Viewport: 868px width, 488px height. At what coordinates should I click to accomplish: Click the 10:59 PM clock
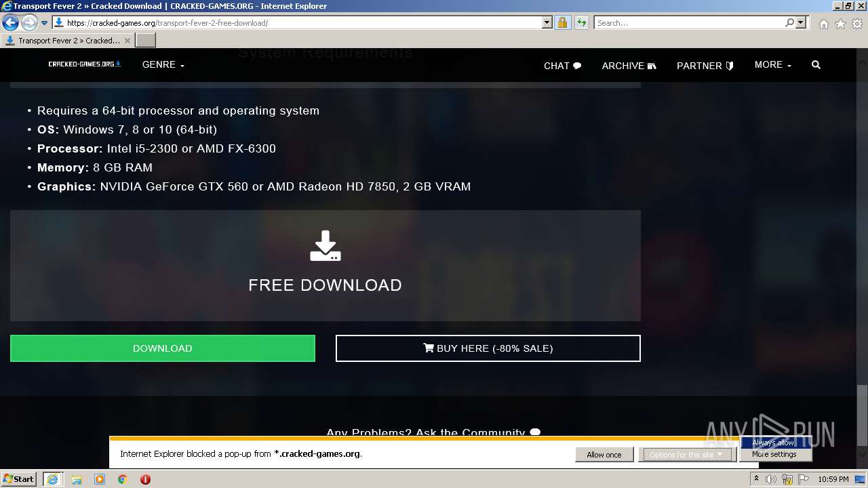pos(833,479)
